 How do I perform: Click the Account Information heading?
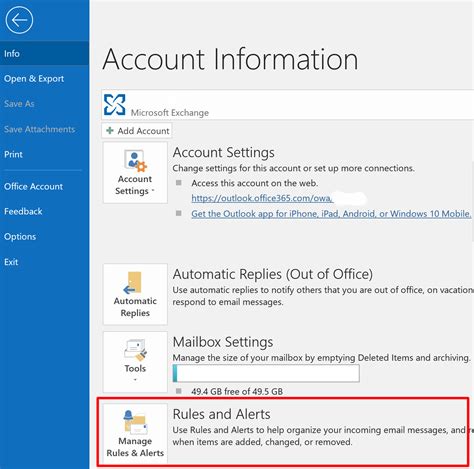(231, 59)
